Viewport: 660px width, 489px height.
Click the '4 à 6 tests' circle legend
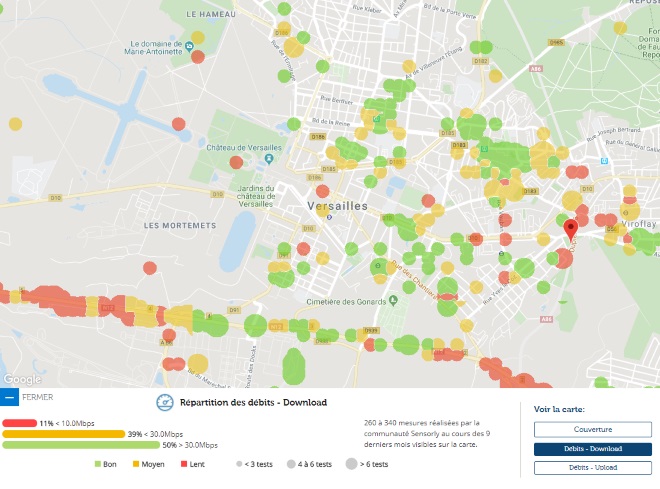coord(291,464)
